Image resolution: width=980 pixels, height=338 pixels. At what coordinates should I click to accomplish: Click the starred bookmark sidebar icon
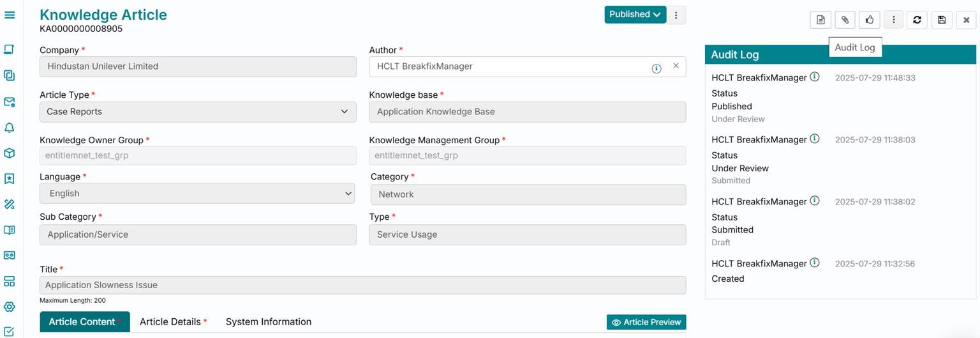[10, 179]
